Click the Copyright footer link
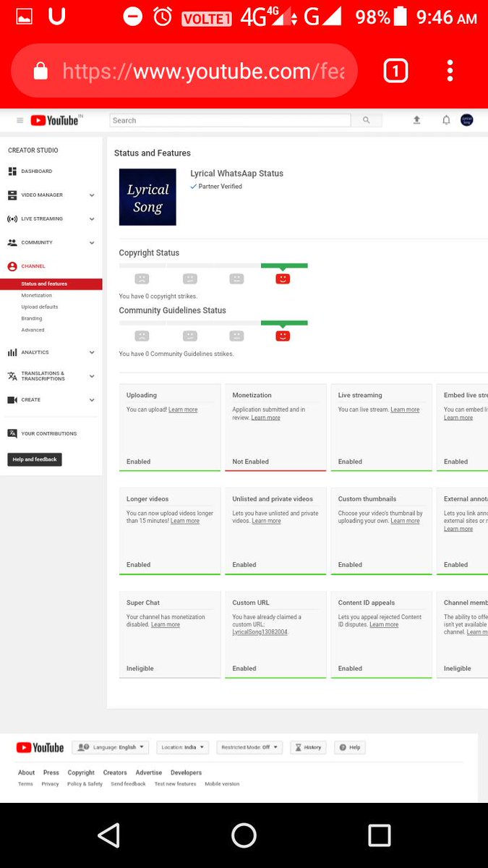488x868 pixels. (x=81, y=773)
